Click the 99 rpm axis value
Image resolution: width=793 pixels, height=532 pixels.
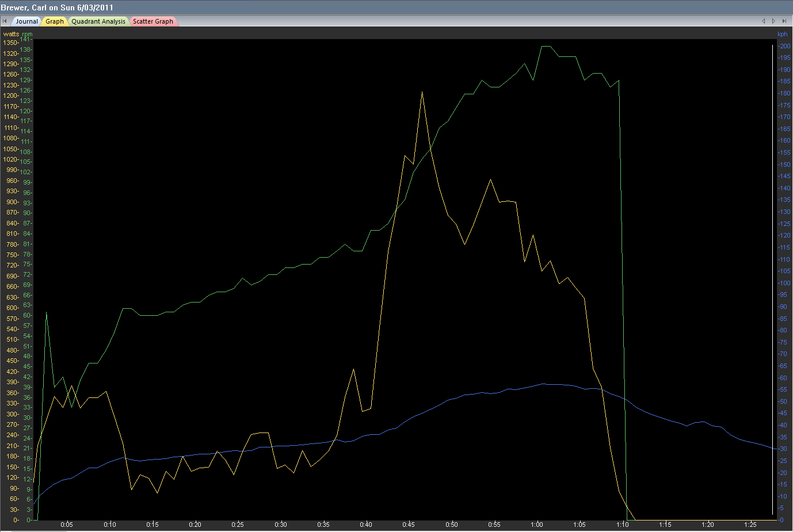27,182
